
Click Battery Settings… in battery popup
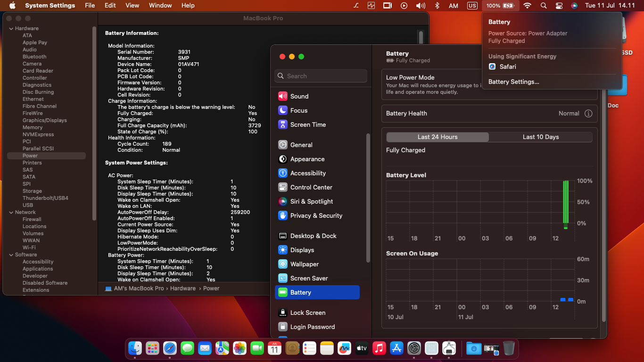[514, 82]
